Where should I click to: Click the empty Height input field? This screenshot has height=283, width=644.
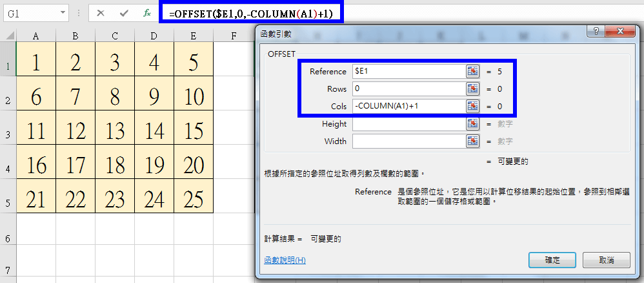408,123
